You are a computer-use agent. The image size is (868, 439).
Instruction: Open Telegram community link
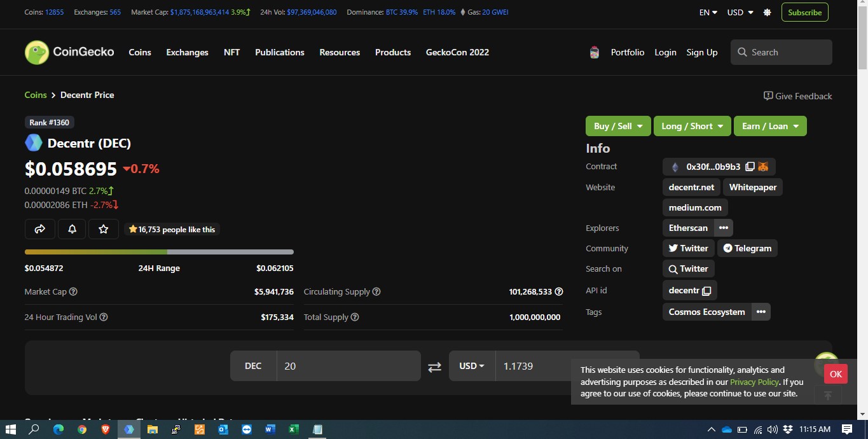click(747, 248)
